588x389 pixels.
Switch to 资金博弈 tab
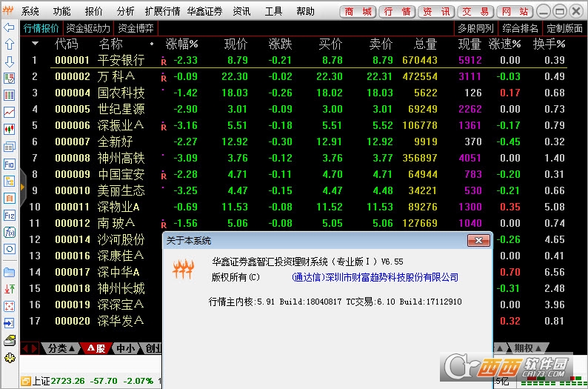[136, 28]
